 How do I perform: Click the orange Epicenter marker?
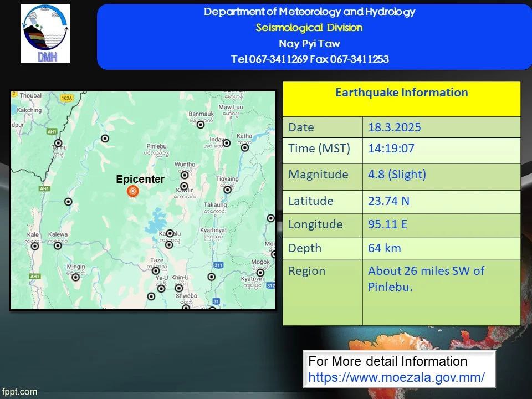[132, 191]
